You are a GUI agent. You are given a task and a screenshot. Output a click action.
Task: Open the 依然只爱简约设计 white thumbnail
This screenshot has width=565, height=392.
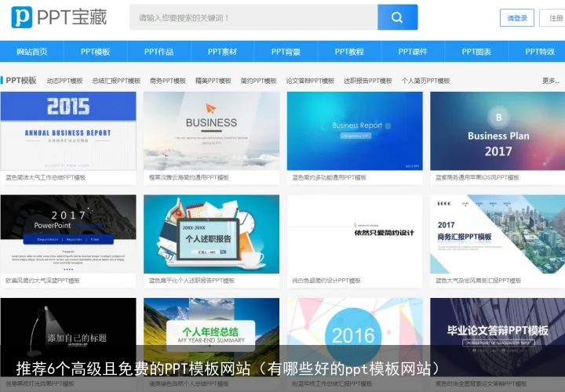[x=355, y=234]
